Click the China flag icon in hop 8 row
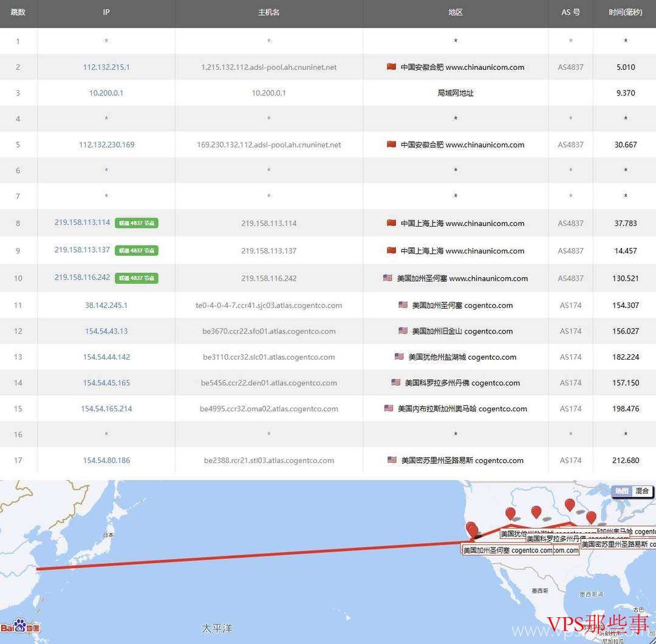This screenshot has height=644, width=656. tap(391, 222)
